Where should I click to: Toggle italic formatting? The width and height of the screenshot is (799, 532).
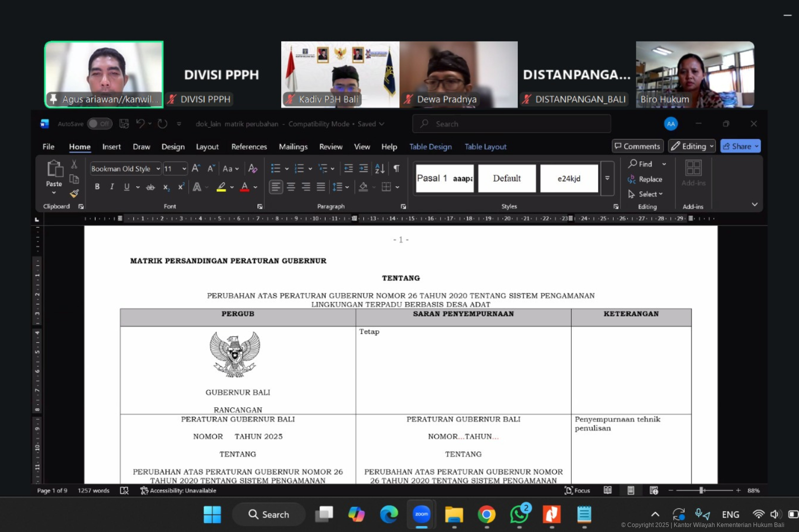(112, 187)
